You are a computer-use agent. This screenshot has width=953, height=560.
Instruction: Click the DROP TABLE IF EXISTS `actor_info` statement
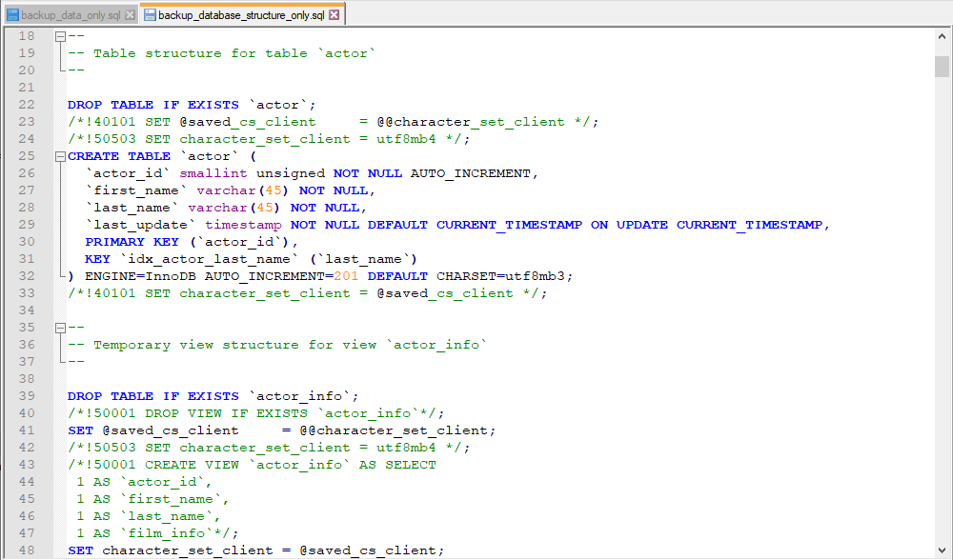(x=213, y=395)
